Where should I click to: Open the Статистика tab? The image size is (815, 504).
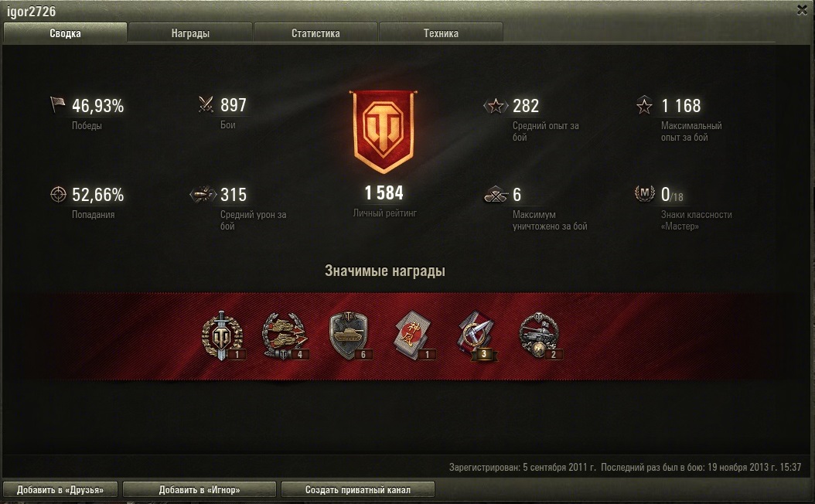click(315, 32)
